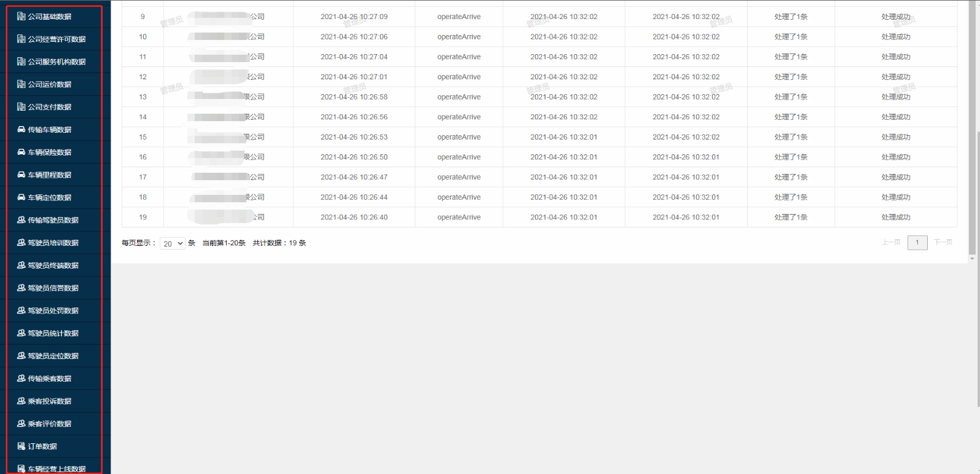Click operateArrive cell in row 19
Viewport: 980px width, 474px height.
pyautogui.click(x=459, y=217)
